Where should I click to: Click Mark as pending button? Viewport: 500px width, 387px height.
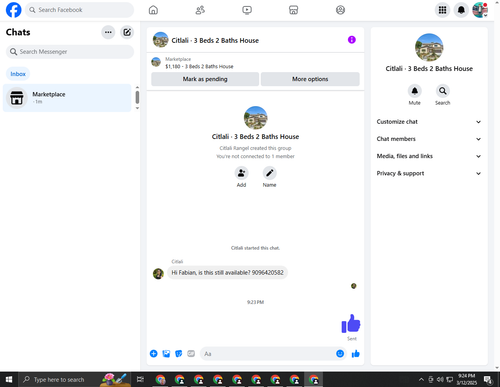click(205, 79)
